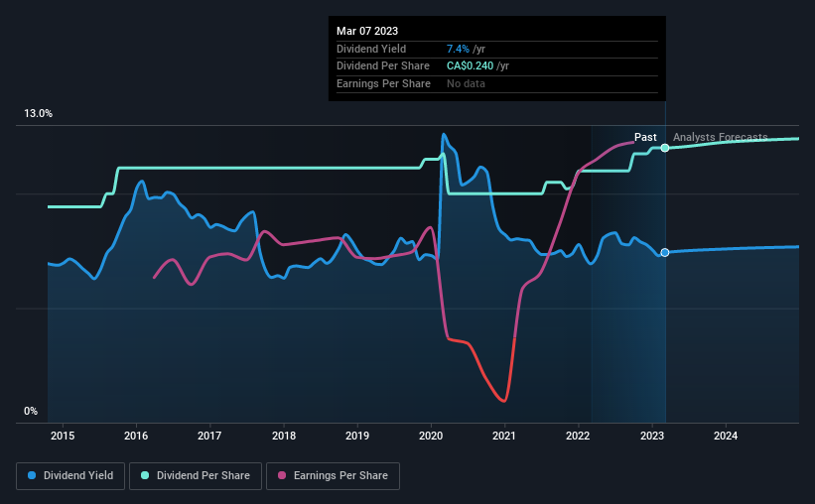
Task: Click the 2020 x-axis label
Action: tap(431, 436)
